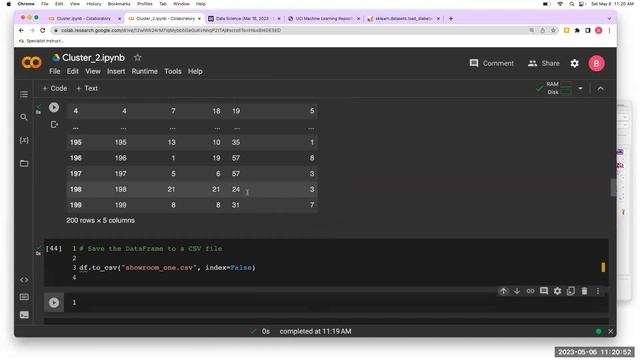Move cell up arrow

[x=503, y=291]
